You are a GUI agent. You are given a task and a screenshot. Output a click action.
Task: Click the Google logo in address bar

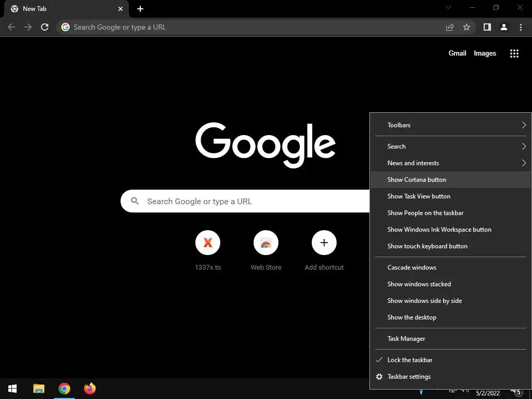[x=65, y=27]
